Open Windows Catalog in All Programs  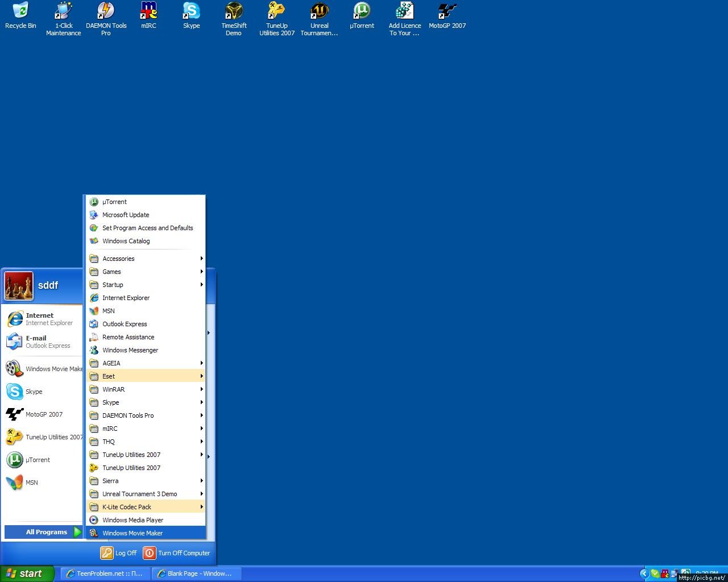click(146, 241)
